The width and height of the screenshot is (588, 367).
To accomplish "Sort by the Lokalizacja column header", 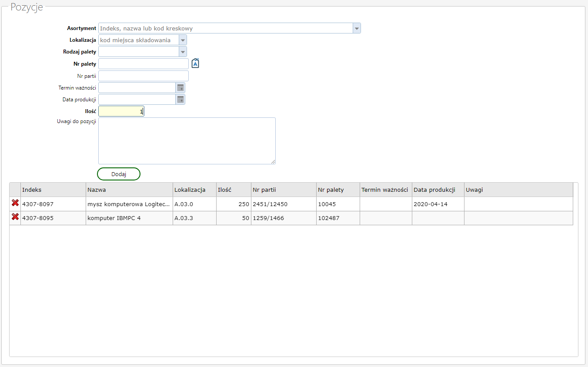I will (194, 190).
